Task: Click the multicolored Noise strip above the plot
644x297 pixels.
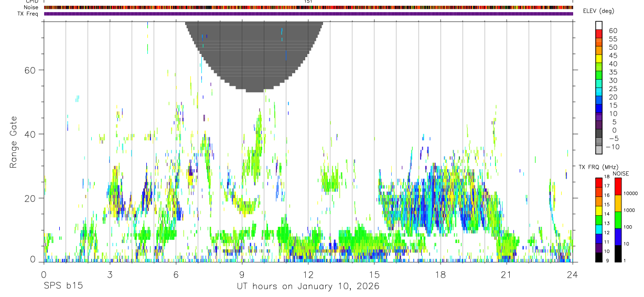Action: (x=308, y=7)
